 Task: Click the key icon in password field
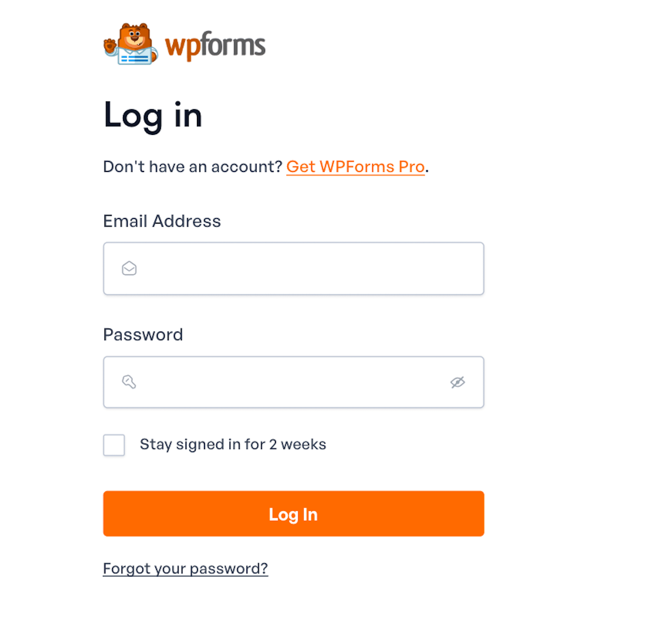(x=129, y=382)
